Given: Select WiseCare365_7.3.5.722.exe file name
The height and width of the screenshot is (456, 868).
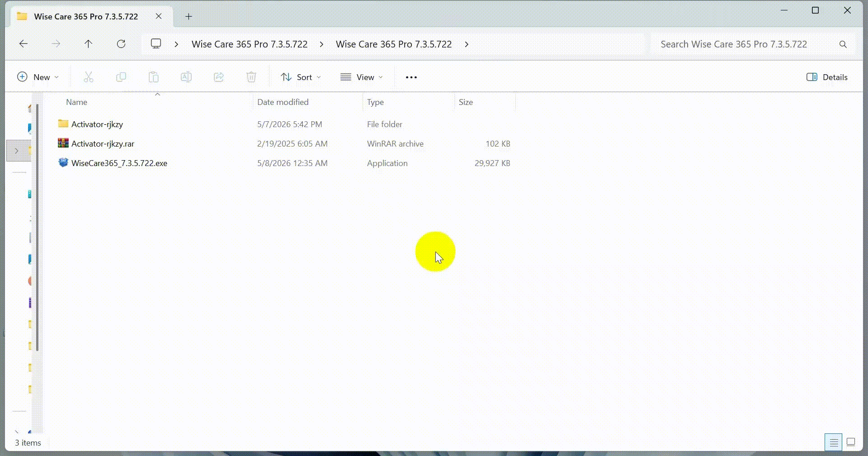Looking at the screenshot, I should [119, 163].
